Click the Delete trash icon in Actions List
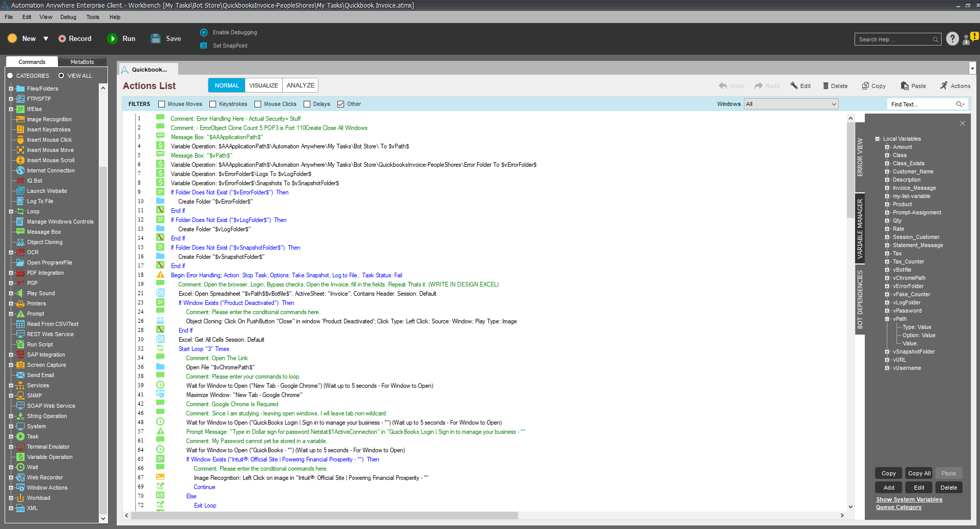The height and width of the screenshot is (529, 980). pyautogui.click(x=825, y=86)
